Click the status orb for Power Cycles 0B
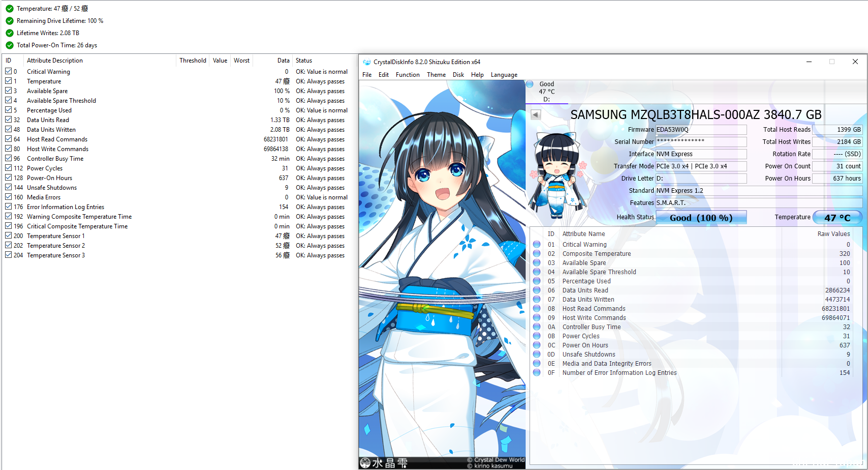Image resolution: width=868 pixels, height=470 pixels. click(x=537, y=336)
